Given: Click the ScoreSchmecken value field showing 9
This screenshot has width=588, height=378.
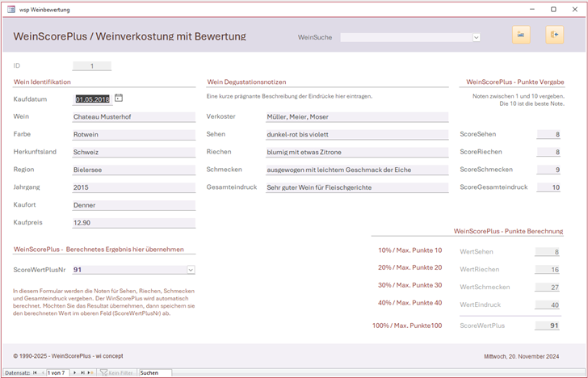Looking at the screenshot, I should tap(548, 170).
